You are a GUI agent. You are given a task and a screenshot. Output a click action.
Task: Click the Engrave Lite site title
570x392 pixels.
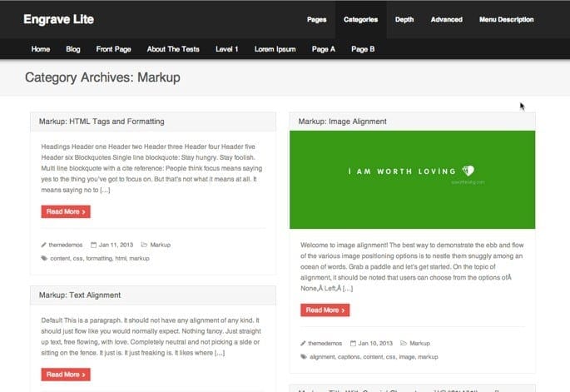click(58, 19)
